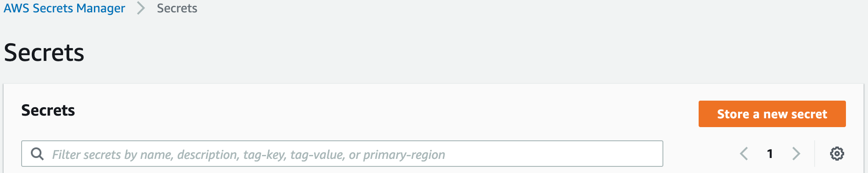The image size is (868, 173).
Task: Click the Secrets text in breadcrumb trail
Action: point(177,8)
